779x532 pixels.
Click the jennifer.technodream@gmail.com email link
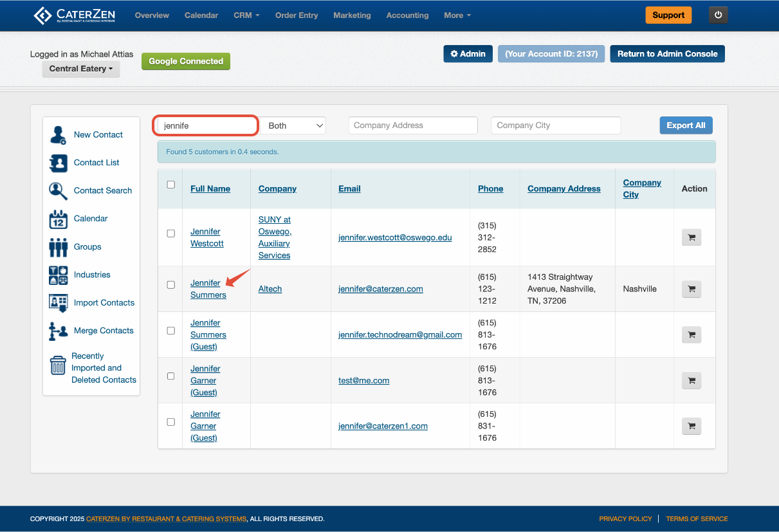pyautogui.click(x=400, y=335)
